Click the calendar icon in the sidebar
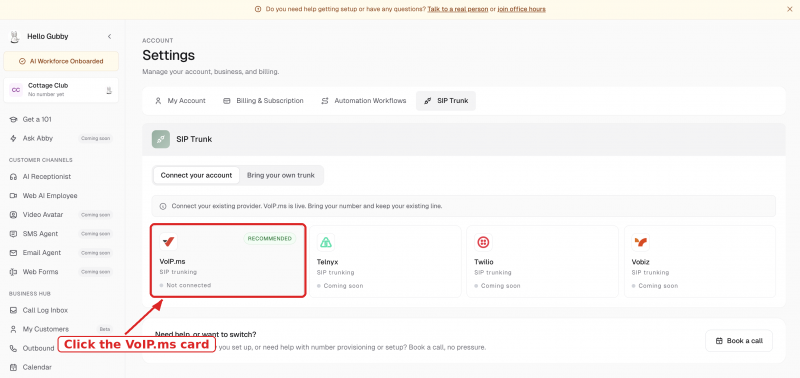This screenshot has height=378, width=800. pos(13,367)
